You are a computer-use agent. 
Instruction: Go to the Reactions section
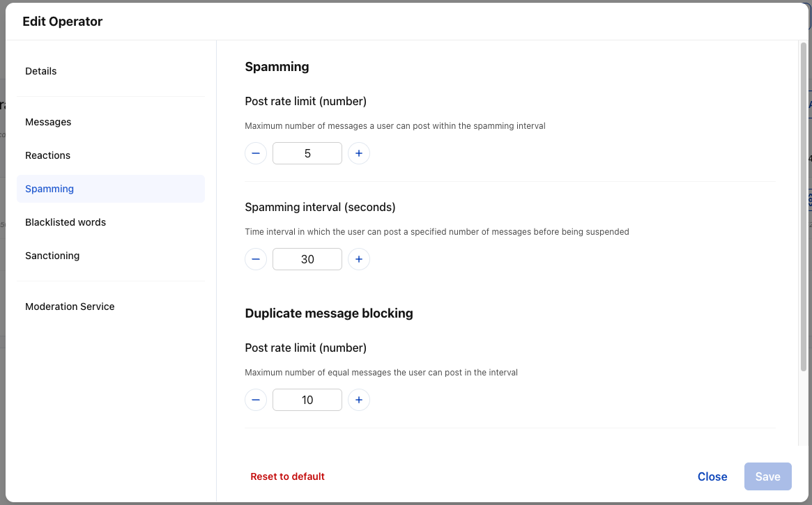pyautogui.click(x=47, y=155)
